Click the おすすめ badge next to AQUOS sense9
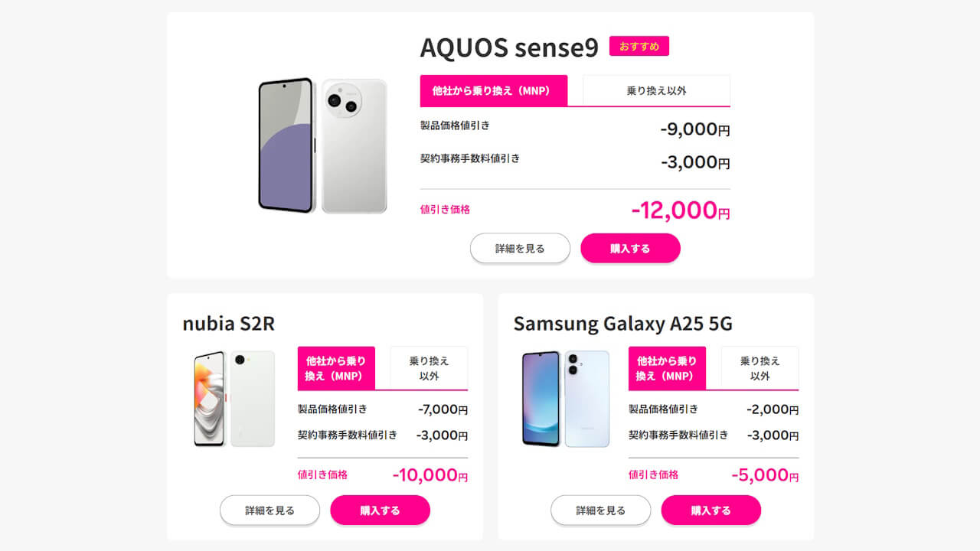 click(639, 46)
